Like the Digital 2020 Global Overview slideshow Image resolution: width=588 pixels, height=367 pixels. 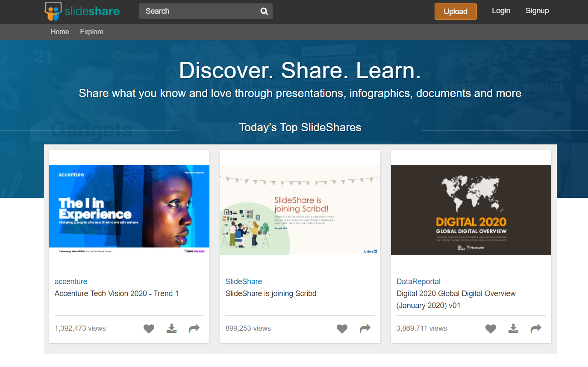491,329
